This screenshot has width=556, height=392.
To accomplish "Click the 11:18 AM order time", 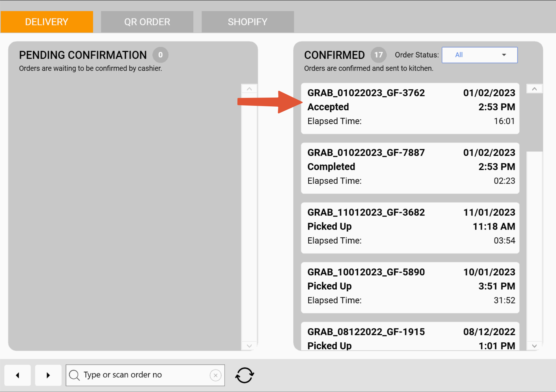I will point(494,226).
